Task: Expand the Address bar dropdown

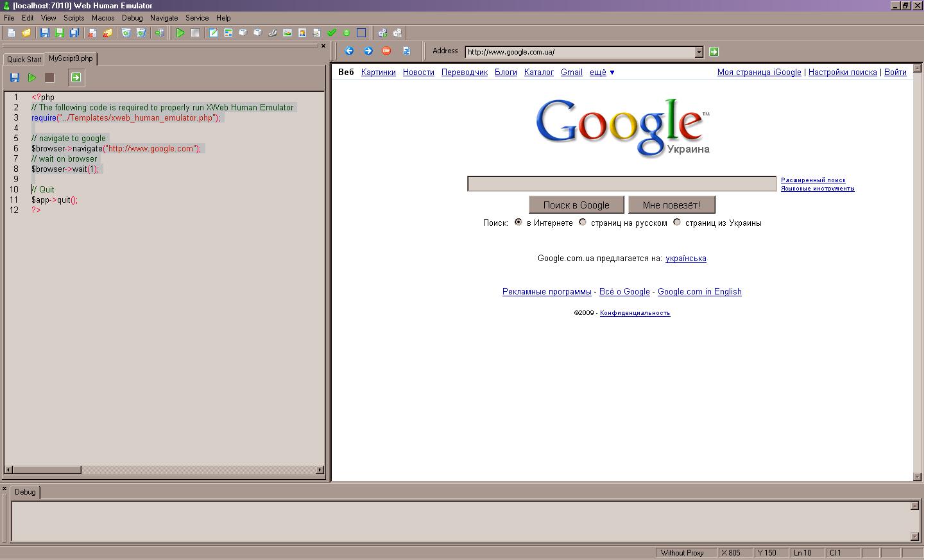Action: (699, 52)
